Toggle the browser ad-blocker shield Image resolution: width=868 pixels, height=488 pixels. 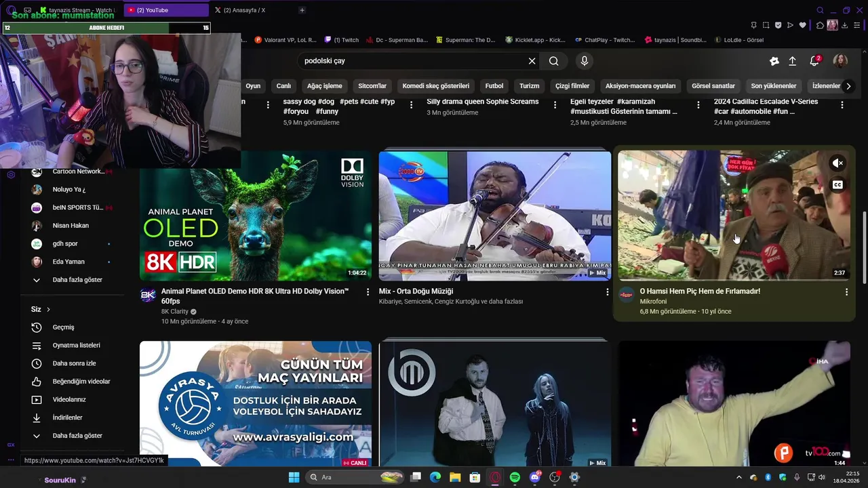click(x=778, y=25)
